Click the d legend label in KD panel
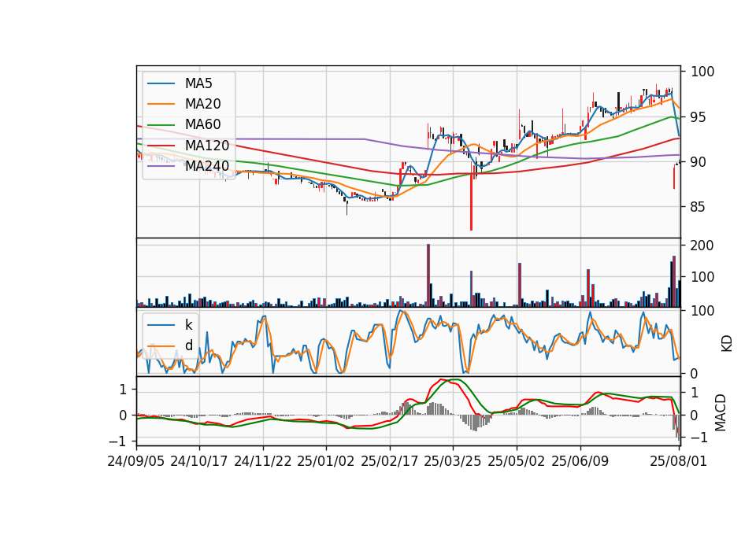This screenshot has height=543, width=756. (x=189, y=345)
